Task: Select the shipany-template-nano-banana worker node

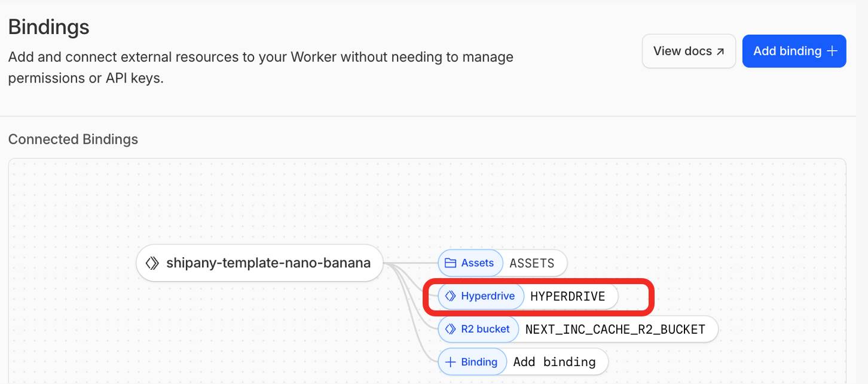Action: coord(268,263)
